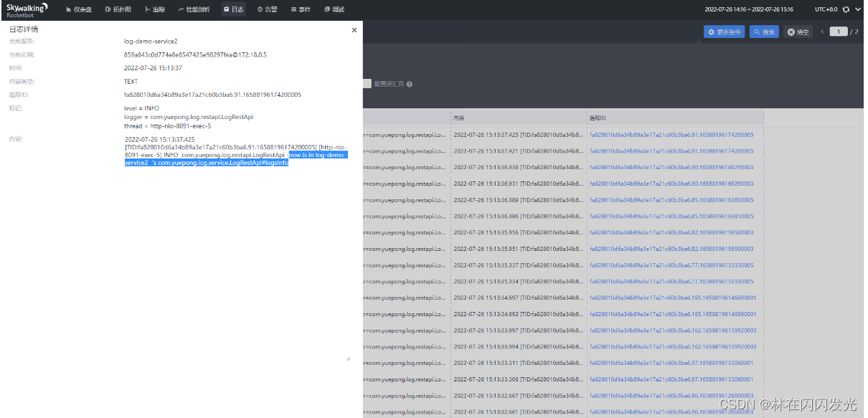Open the 告警 alarm tab

pos(268,9)
